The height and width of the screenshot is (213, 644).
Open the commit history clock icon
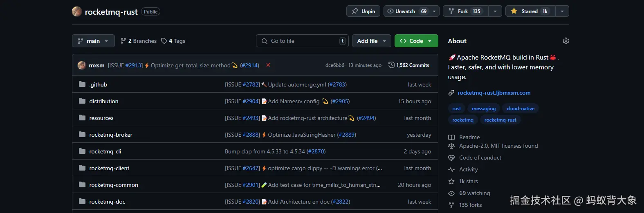[x=391, y=65]
